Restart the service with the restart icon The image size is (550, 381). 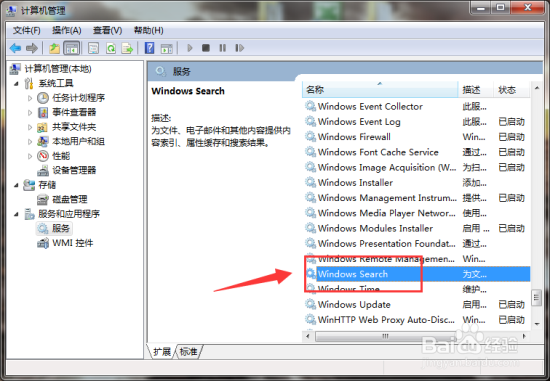[x=239, y=48]
